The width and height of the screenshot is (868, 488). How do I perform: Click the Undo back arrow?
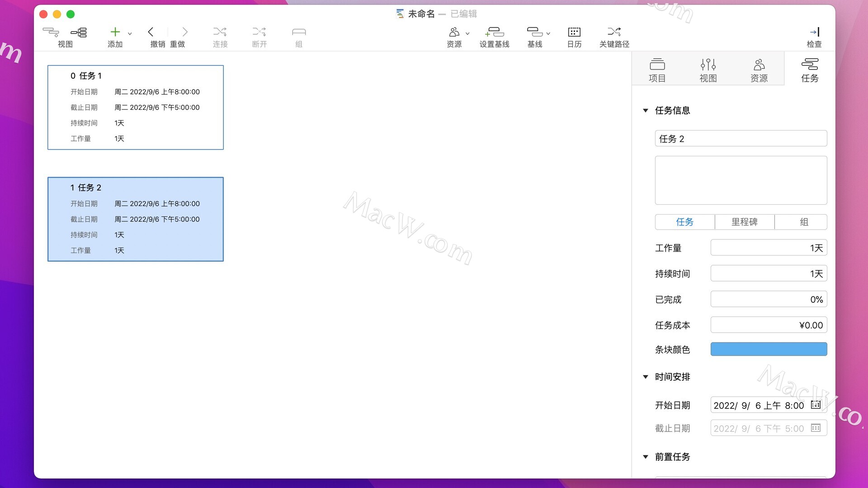click(151, 32)
